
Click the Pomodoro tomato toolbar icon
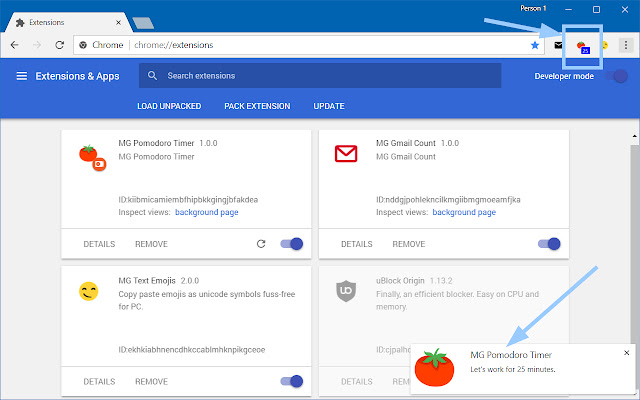point(583,47)
